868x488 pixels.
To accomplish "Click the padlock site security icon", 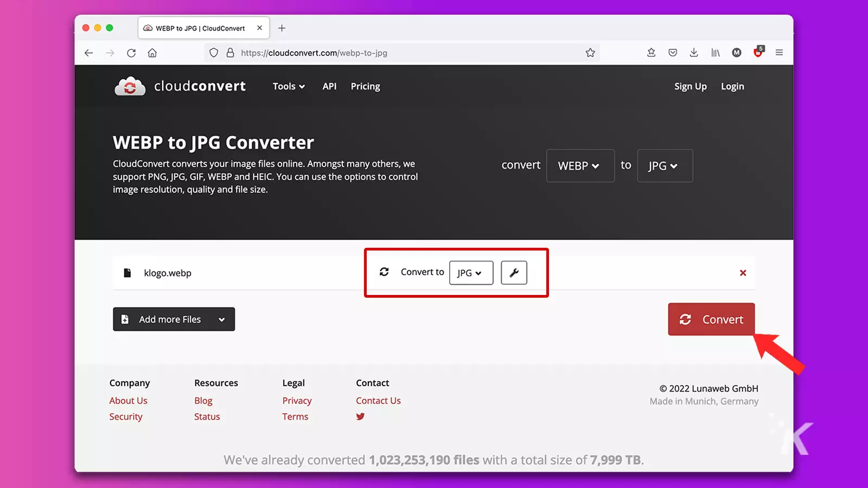I will point(230,53).
